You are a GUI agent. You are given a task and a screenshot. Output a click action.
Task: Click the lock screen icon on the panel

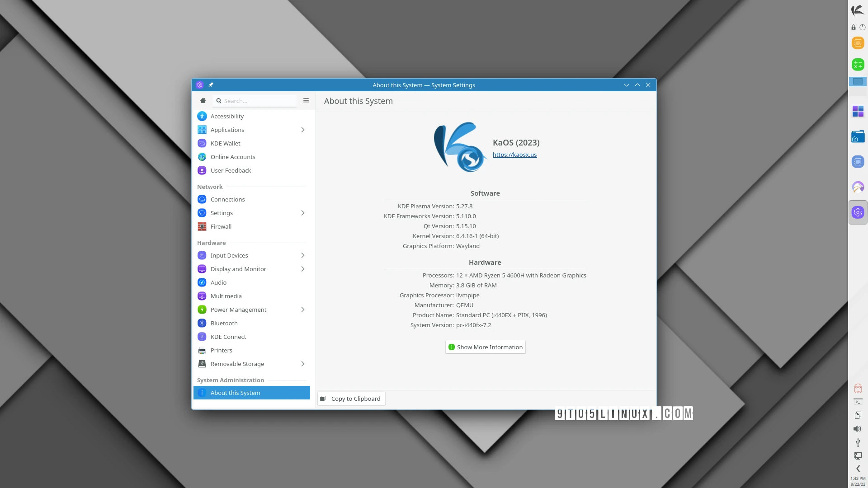[854, 27]
